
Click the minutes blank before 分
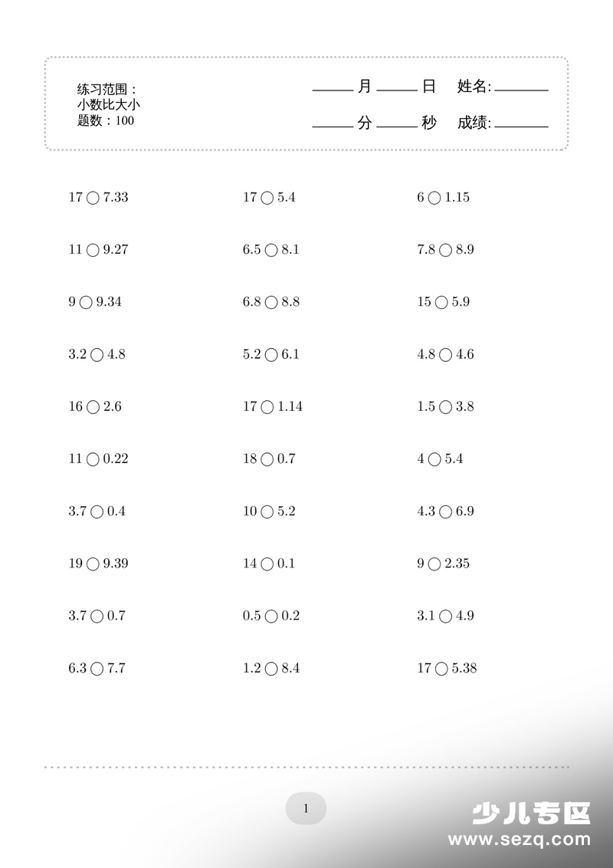coord(333,125)
